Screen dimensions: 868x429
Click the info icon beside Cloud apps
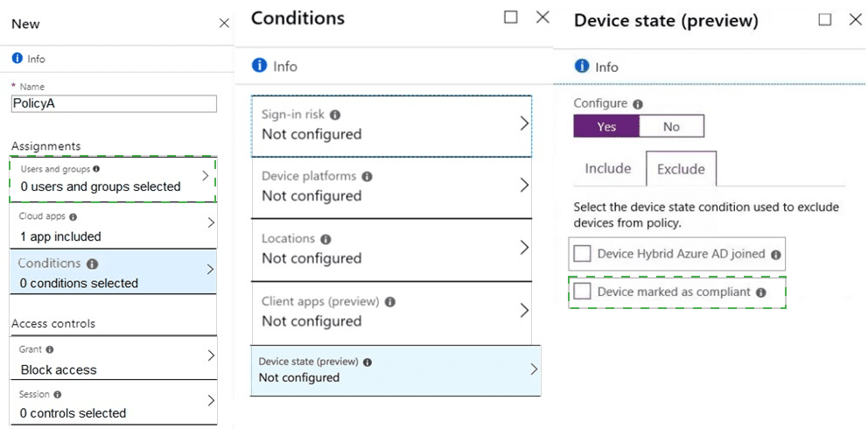(x=73, y=216)
